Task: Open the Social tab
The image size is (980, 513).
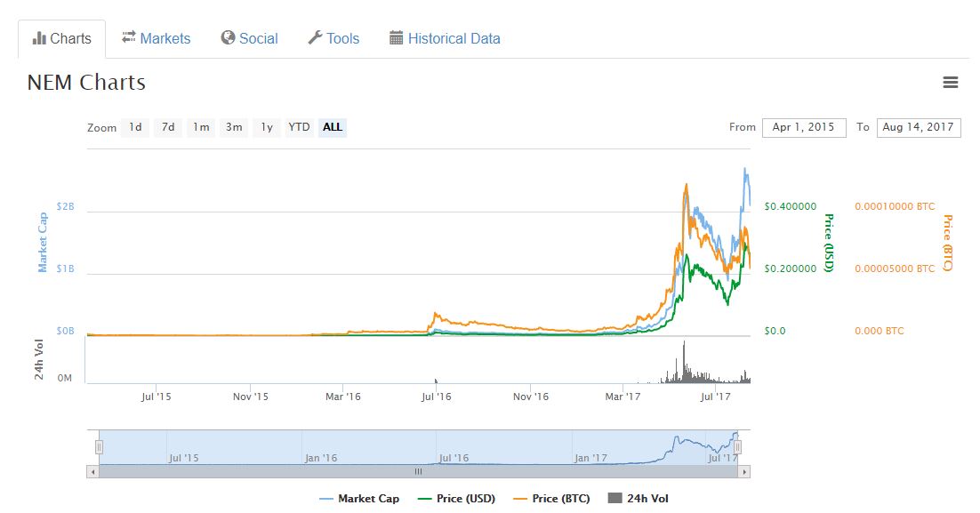Action: [249, 39]
